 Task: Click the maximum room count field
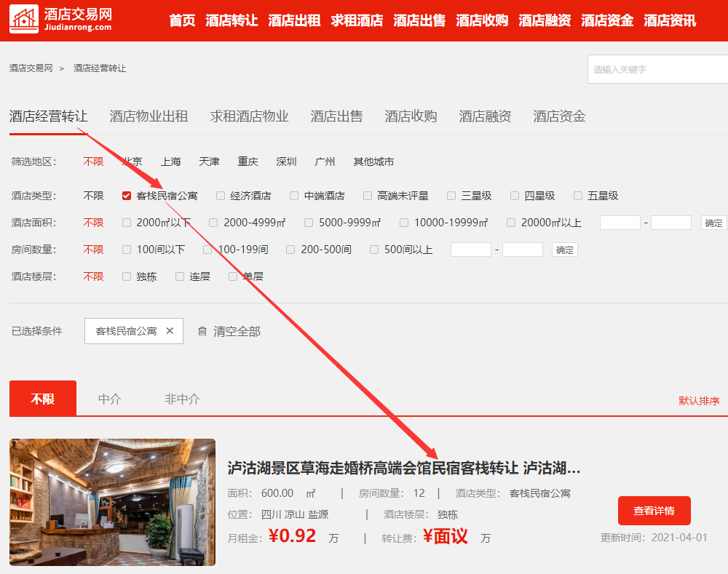(x=523, y=250)
